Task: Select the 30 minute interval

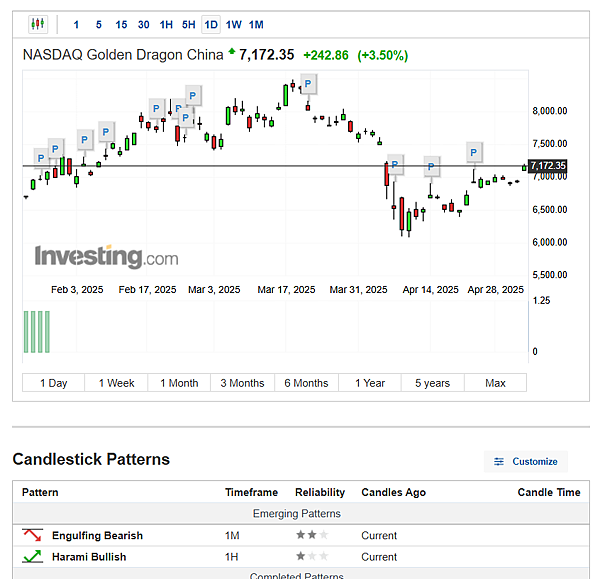Action: 143,25
